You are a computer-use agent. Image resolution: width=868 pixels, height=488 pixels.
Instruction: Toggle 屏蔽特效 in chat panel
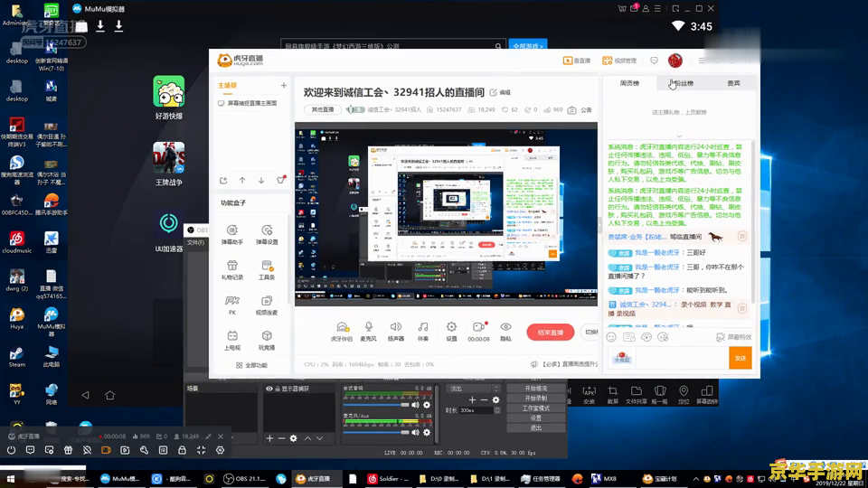coord(733,337)
